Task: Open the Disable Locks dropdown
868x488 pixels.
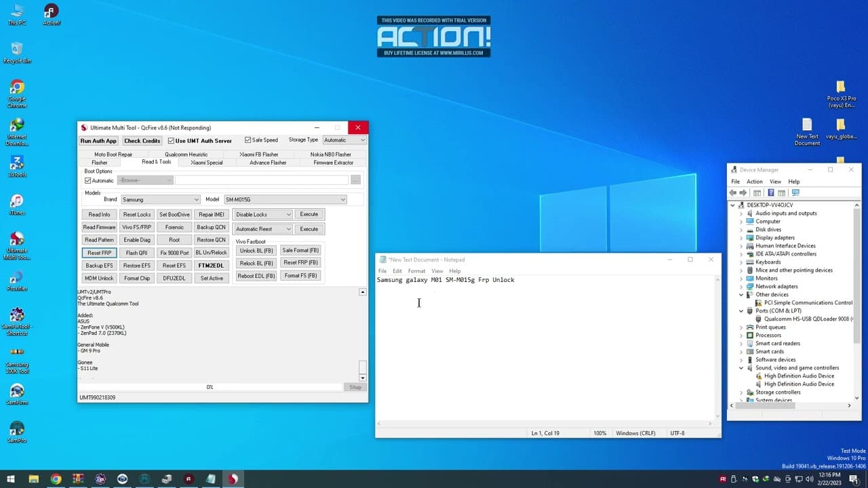Action: (x=262, y=215)
